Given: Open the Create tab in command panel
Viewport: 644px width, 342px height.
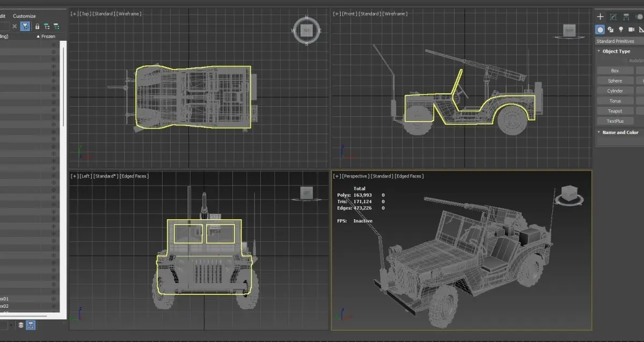Looking at the screenshot, I should click(x=601, y=17).
